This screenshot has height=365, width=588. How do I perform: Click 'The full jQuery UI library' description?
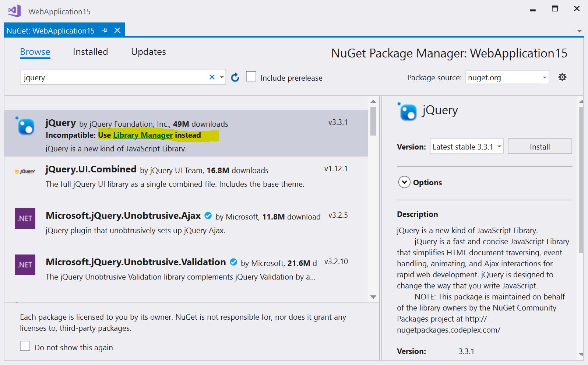click(175, 184)
